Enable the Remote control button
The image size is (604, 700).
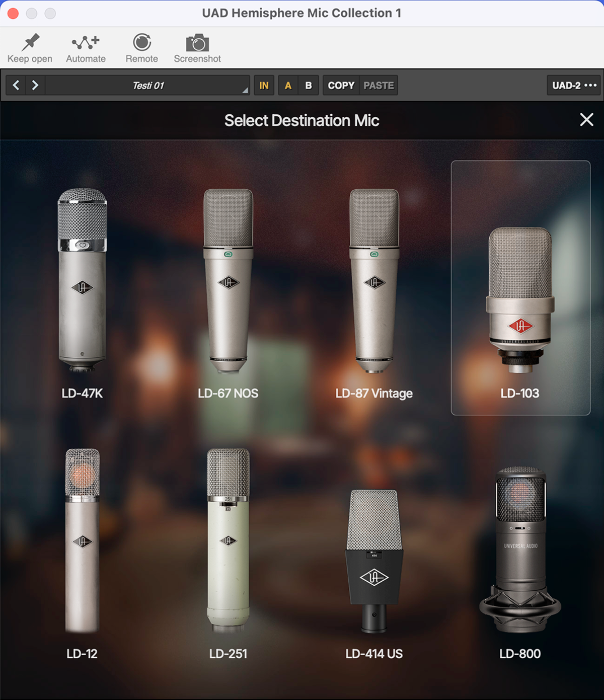[142, 48]
